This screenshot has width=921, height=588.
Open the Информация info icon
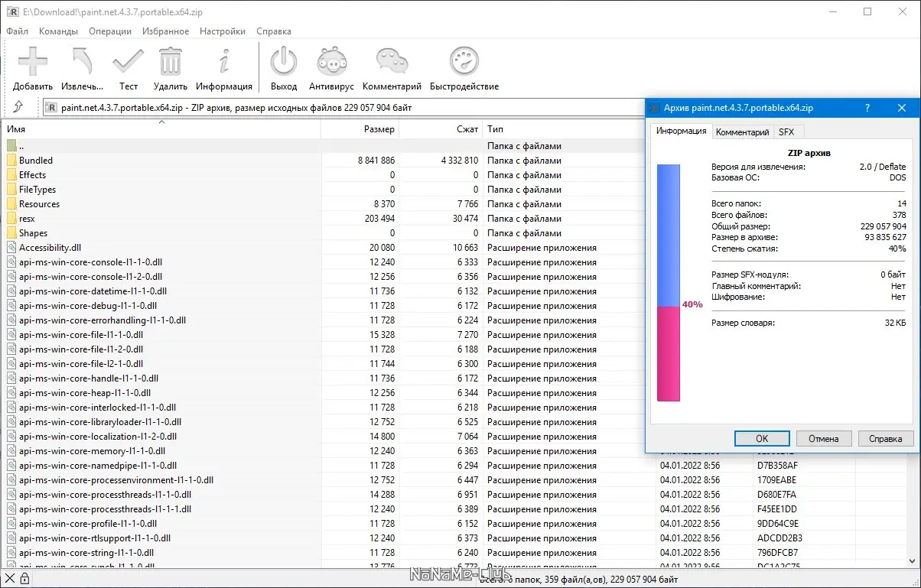(x=223, y=65)
